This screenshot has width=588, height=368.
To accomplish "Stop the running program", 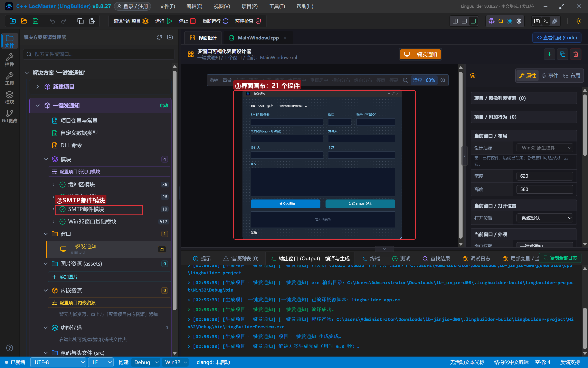I will [187, 21].
